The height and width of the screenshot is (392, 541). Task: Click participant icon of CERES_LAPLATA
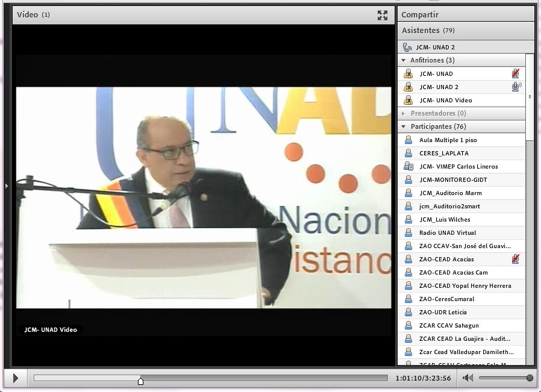coord(408,153)
